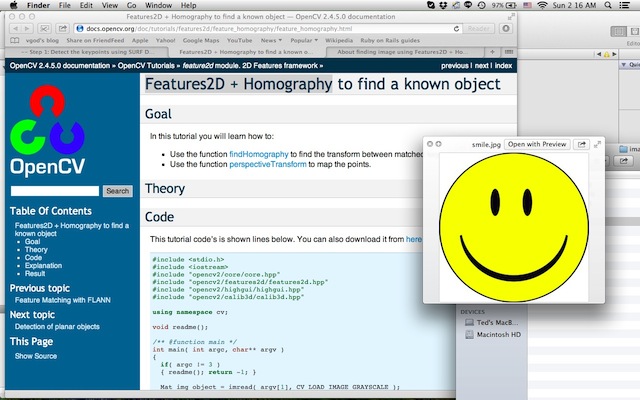Click the 'index' navigation link
640x400 pixels.
pyautogui.click(x=503, y=66)
